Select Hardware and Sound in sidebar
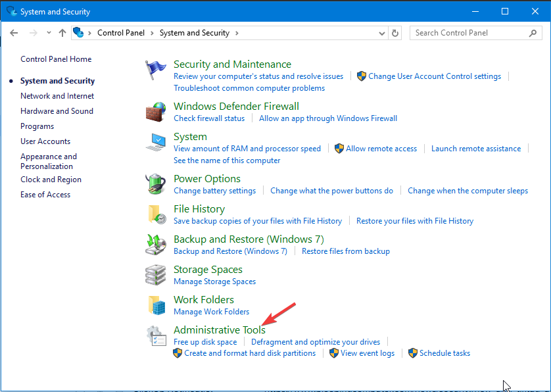 point(57,111)
